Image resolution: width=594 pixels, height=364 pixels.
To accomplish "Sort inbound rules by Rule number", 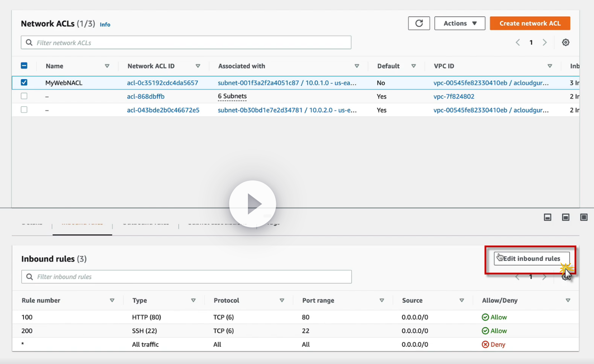I will [112, 301].
